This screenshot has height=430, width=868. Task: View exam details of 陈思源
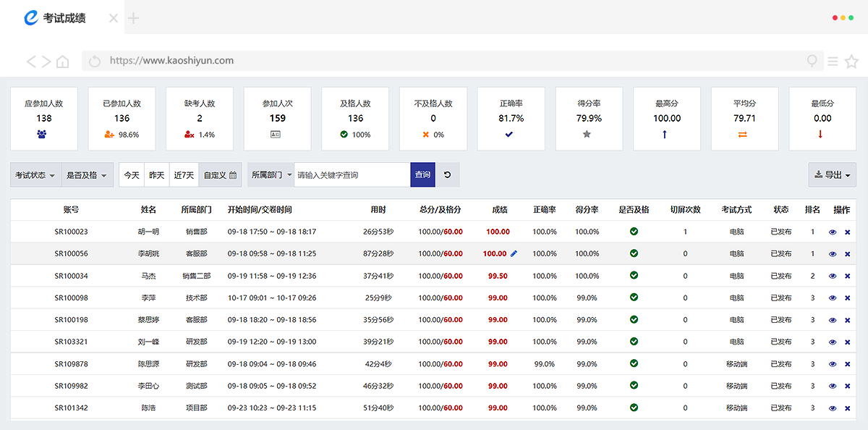coord(833,364)
